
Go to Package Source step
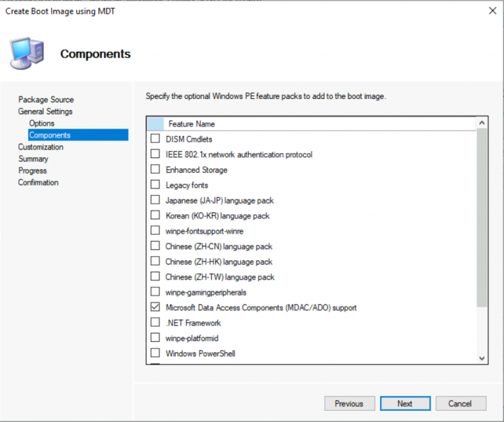click(46, 100)
